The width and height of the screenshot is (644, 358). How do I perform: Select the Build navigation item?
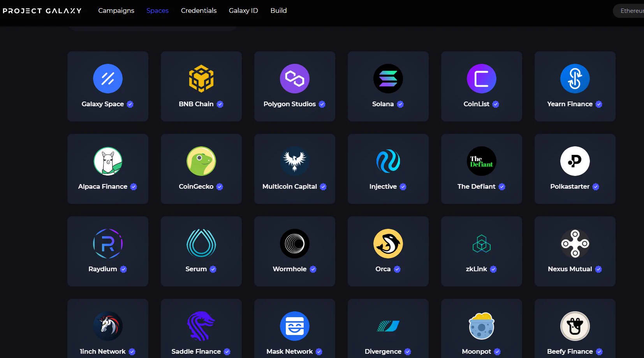[278, 11]
